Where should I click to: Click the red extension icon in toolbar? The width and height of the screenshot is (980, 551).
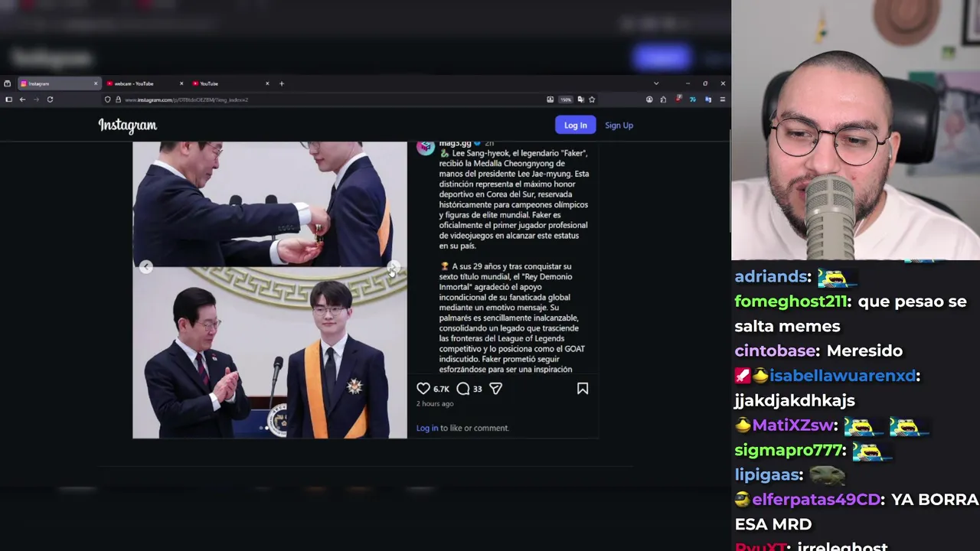tap(678, 99)
